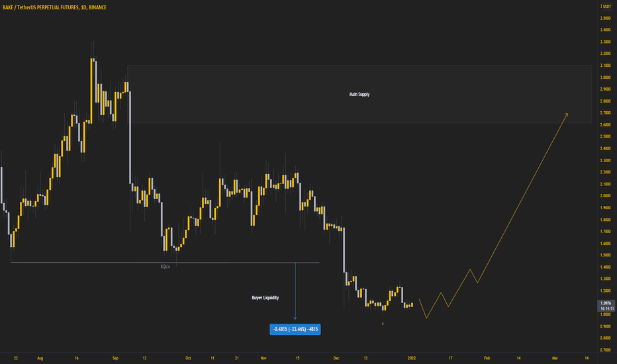This screenshot has width=617, height=364.
Task: Select the blue -0.4815 (-33.46%) measurement label
Action: click(295, 330)
